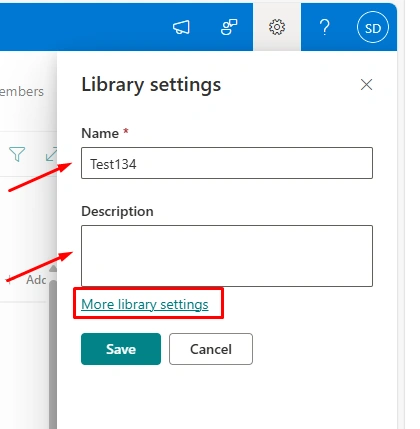
Task: Focus the Name field containing Test134
Action: tap(227, 163)
